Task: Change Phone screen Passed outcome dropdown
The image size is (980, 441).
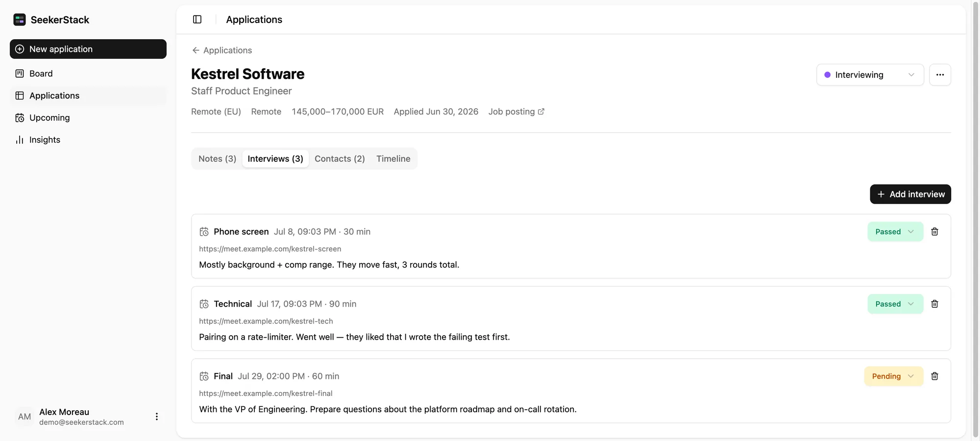Action: 895,232
